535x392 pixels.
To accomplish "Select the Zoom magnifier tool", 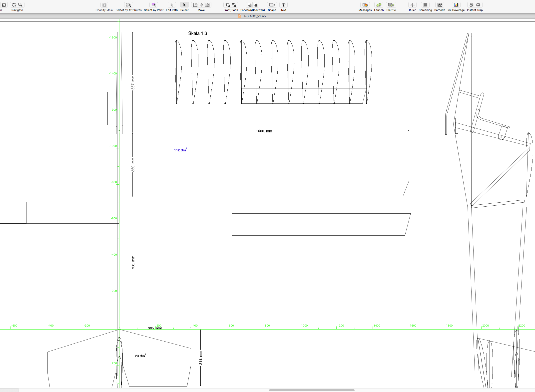I will [20, 5].
